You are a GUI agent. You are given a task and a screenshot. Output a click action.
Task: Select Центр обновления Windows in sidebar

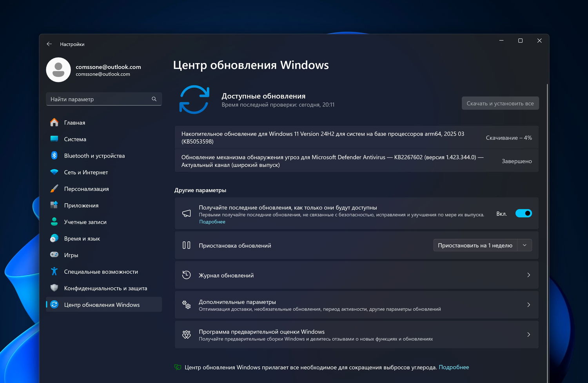(104, 305)
